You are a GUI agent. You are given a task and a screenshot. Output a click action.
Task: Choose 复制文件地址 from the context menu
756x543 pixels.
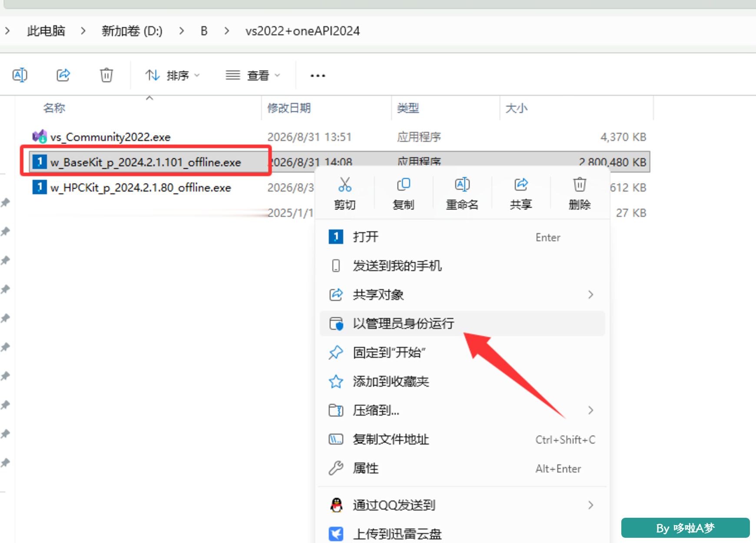tap(462, 440)
